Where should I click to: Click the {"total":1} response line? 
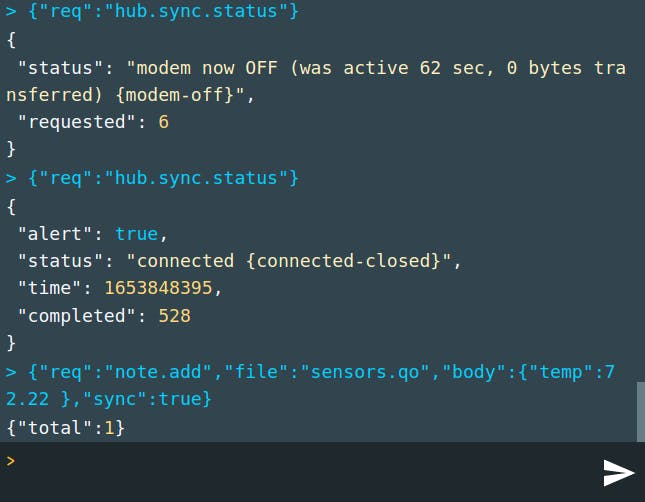(65, 427)
